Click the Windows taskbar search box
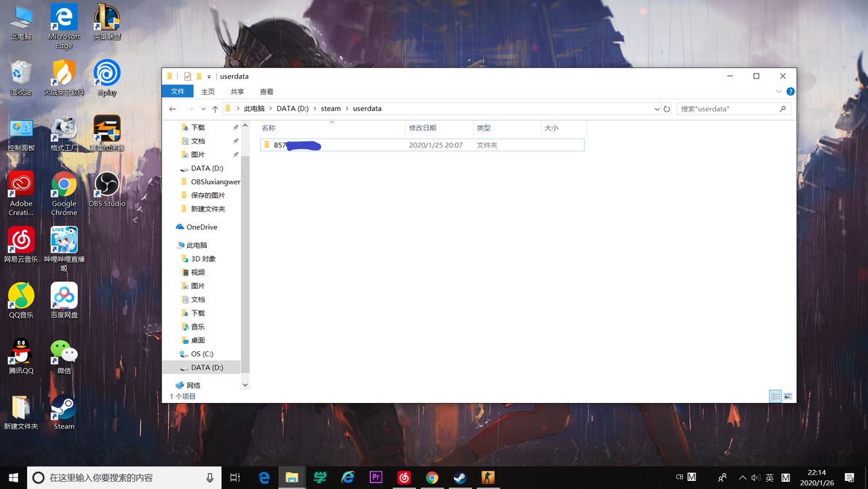 tap(125, 477)
